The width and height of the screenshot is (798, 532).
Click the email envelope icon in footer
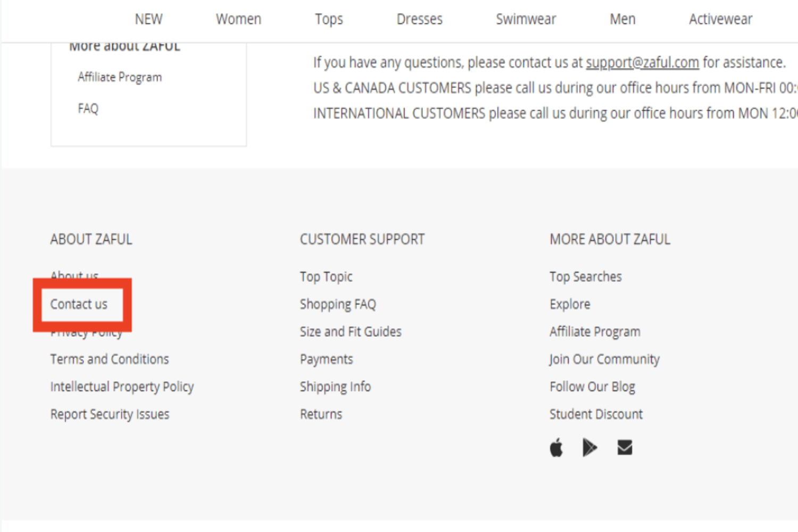pos(625,447)
